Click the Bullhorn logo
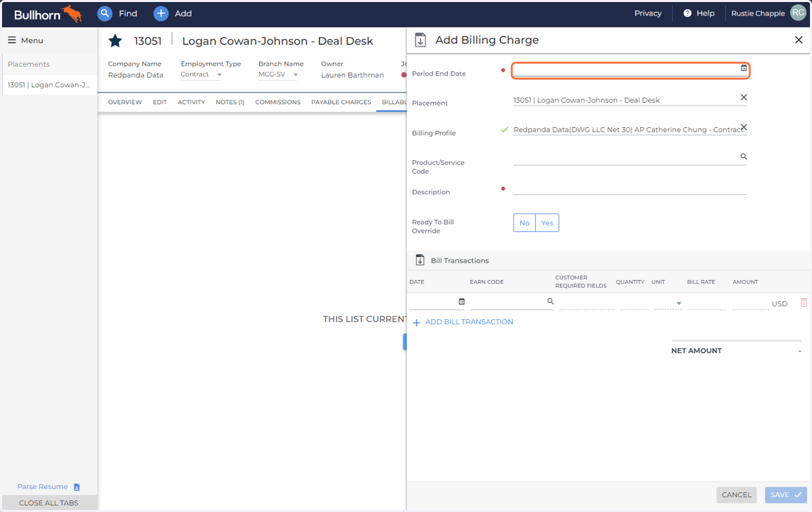 47,14
